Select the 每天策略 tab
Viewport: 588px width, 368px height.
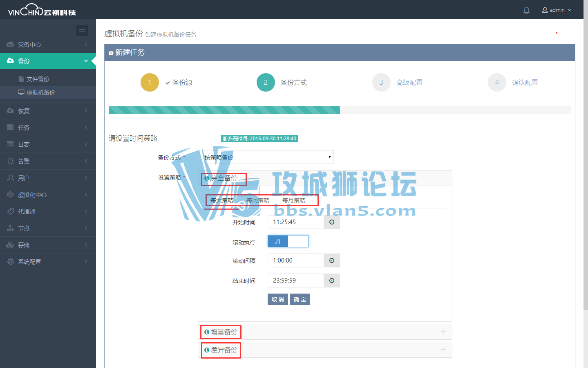pos(222,200)
